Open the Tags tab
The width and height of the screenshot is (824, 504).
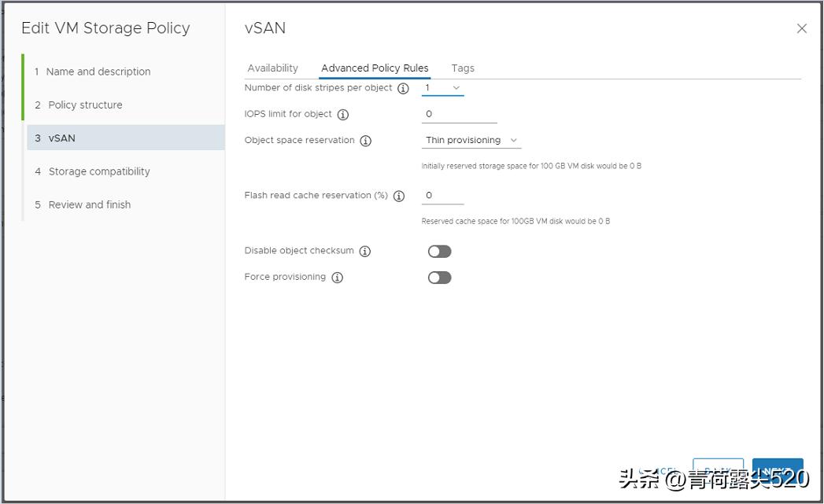(x=463, y=68)
